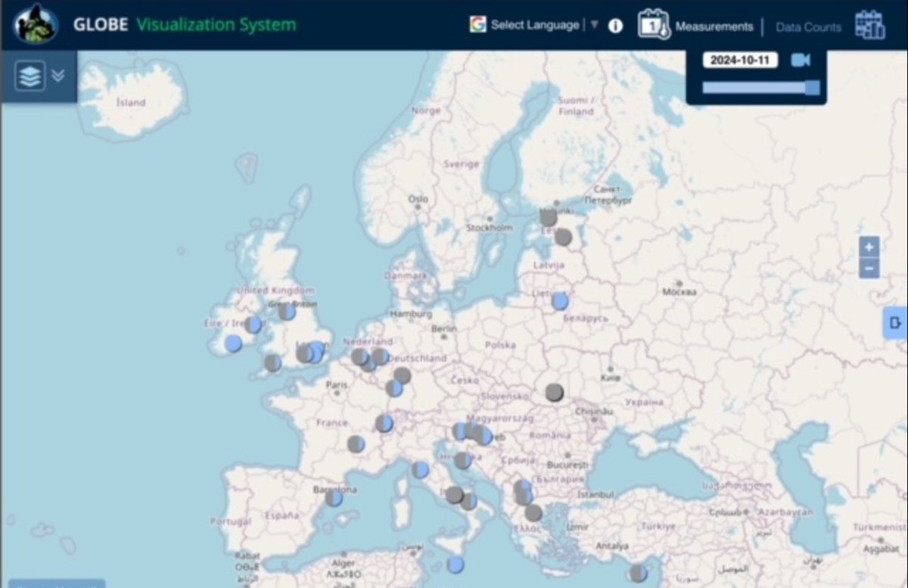Click the Norge country label
Image resolution: width=908 pixels, height=588 pixels.
coord(425,110)
